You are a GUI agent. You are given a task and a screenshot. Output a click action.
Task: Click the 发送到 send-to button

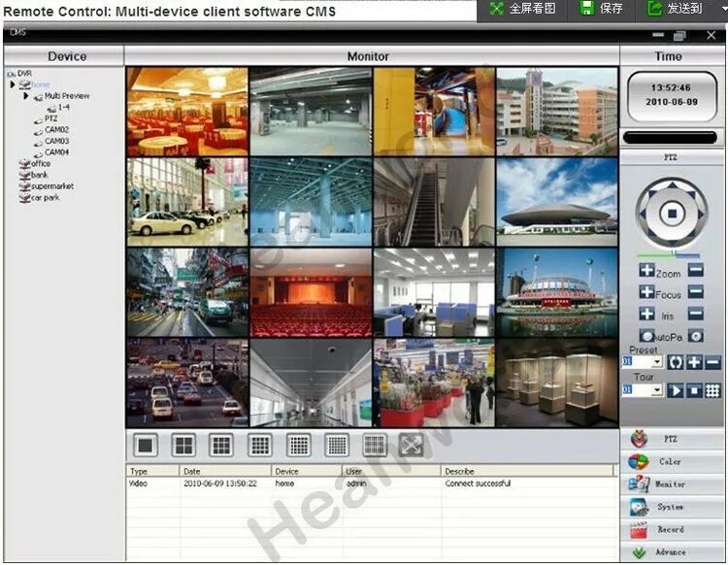pos(675,9)
